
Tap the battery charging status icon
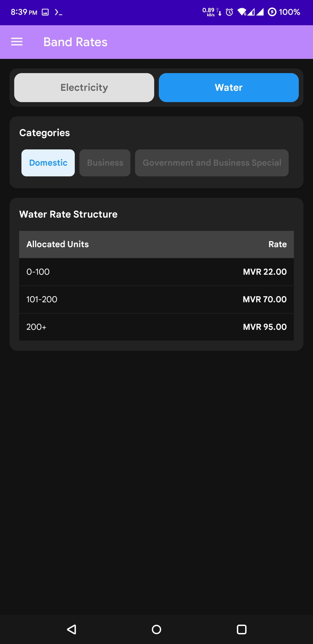pos(272,12)
